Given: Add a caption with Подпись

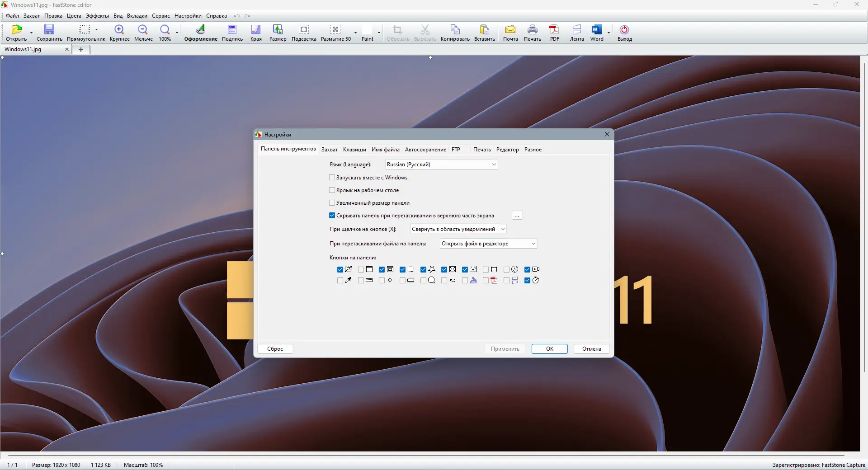Looking at the screenshot, I should pos(232,33).
